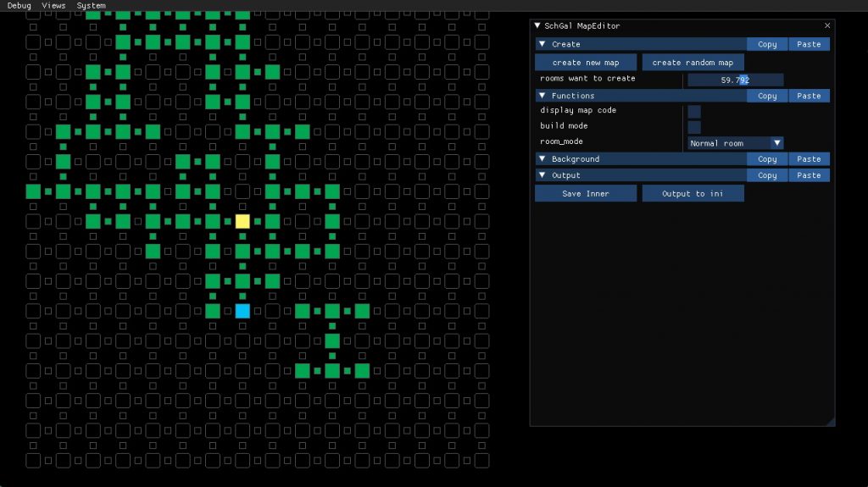Click the rooms want to create slider
This screenshot has width=868, height=487.
coord(735,80)
